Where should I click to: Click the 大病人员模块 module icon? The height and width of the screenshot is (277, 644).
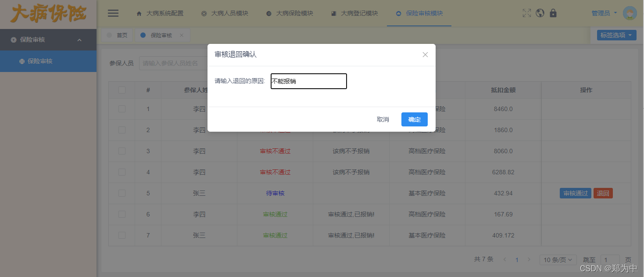203,13
